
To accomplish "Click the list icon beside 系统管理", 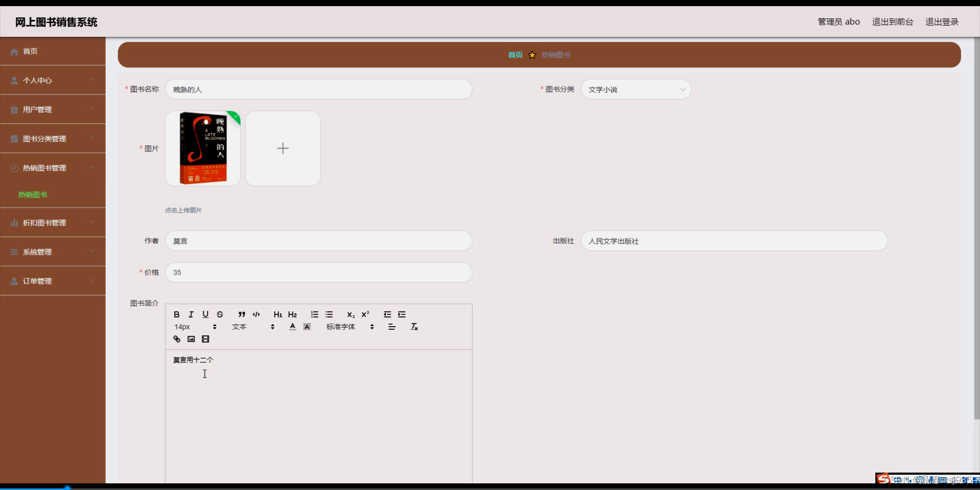I will (x=14, y=252).
